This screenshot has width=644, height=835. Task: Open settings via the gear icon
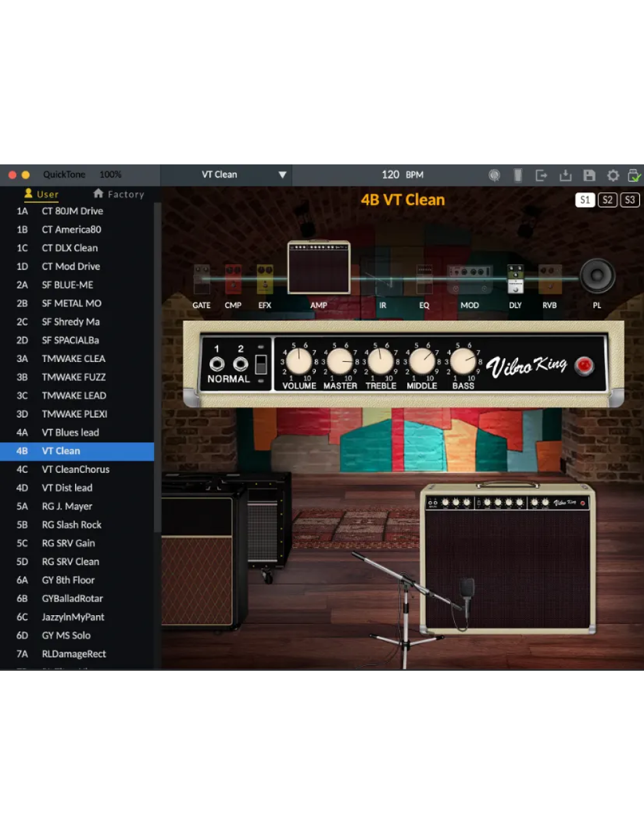[613, 175]
